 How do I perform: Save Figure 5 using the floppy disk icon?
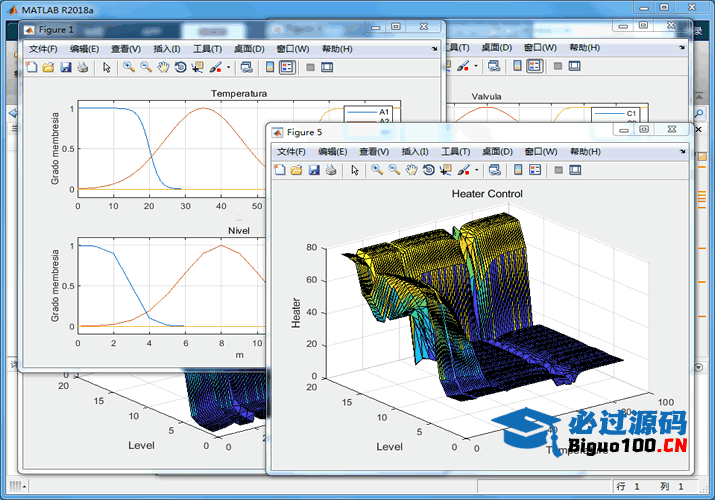coord(314,170)
